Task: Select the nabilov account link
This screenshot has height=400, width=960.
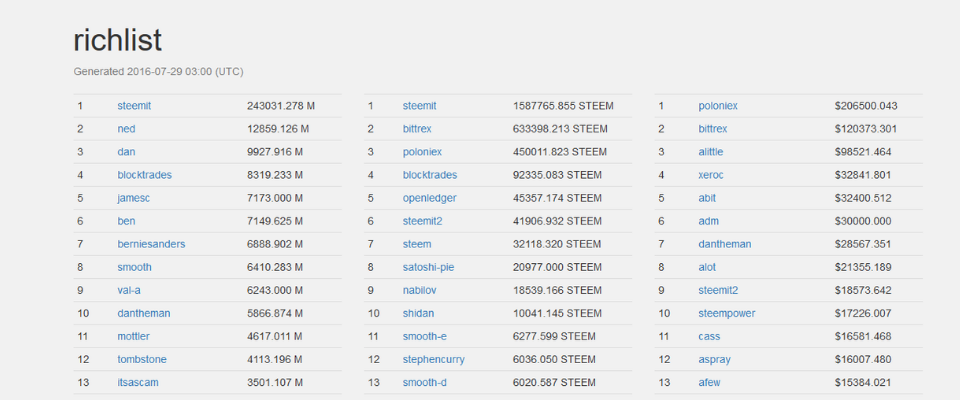Action: click(419, 290)
